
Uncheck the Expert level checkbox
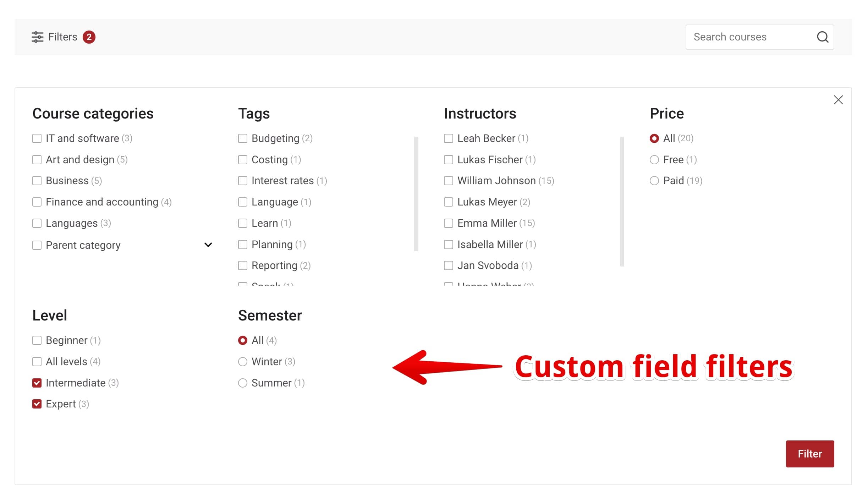coord(37,404)
